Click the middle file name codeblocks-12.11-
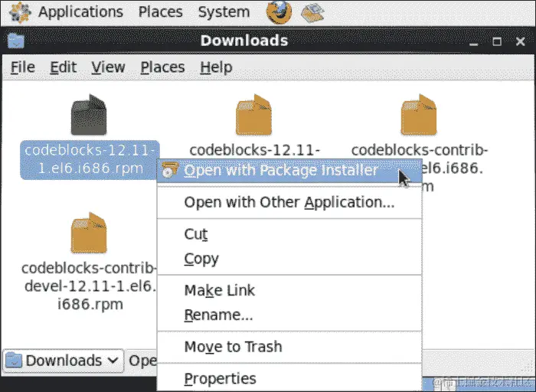Screen dimensions: 536x392 255,150
